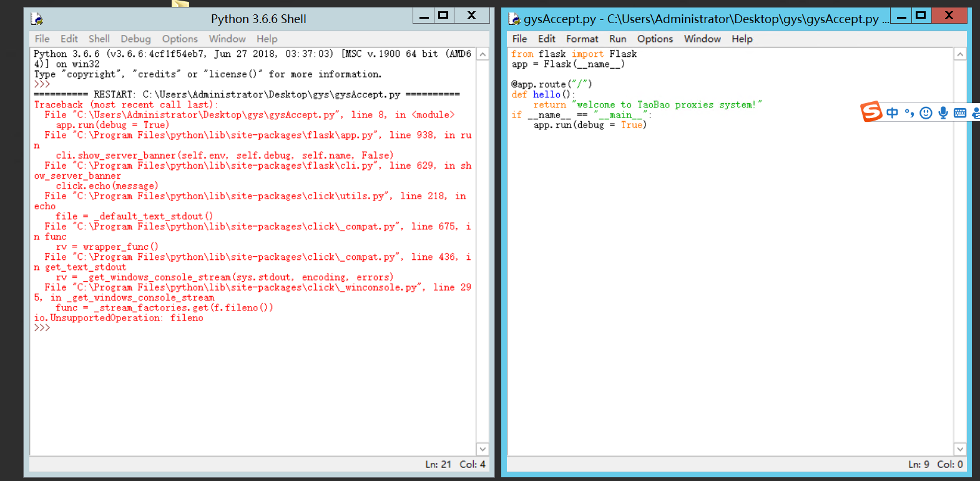
Task: Click the 'welcome to TaoBao proxies system!' string
Action: click(x=667, y=105)
